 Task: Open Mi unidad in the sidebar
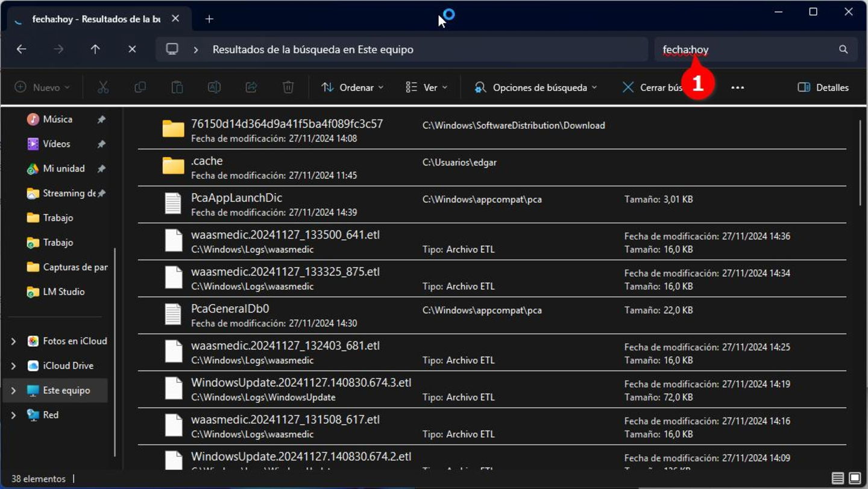point(64,169)
